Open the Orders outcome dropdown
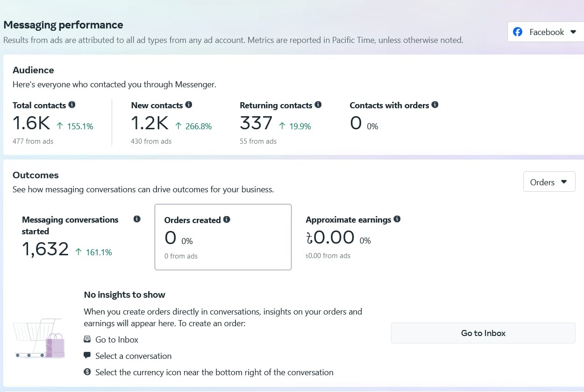 [x=549, y=182]
